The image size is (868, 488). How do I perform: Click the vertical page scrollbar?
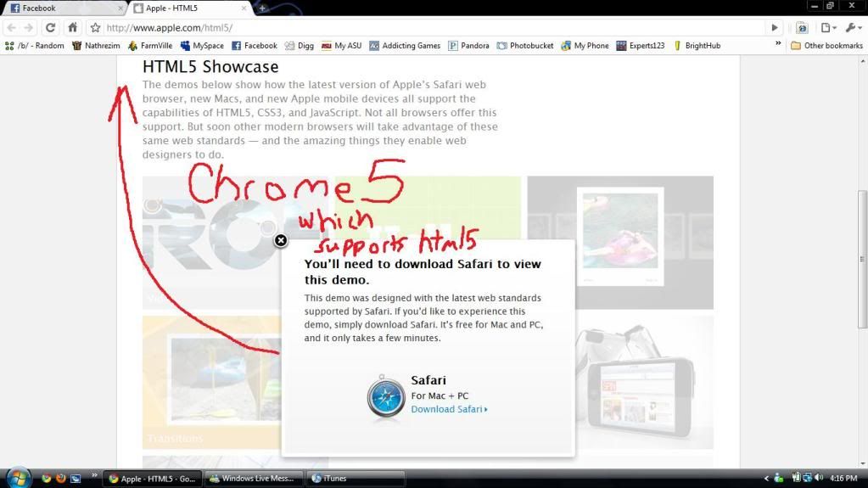862,255
